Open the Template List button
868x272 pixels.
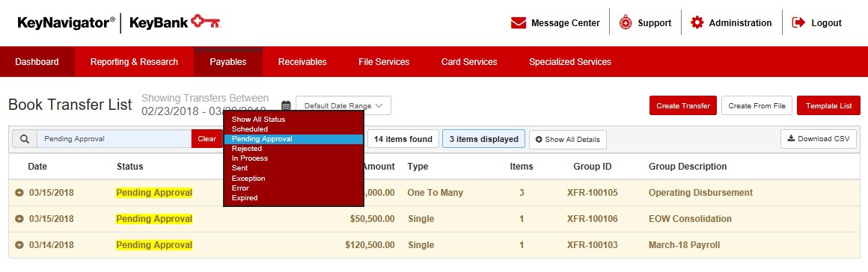[828, 105]
